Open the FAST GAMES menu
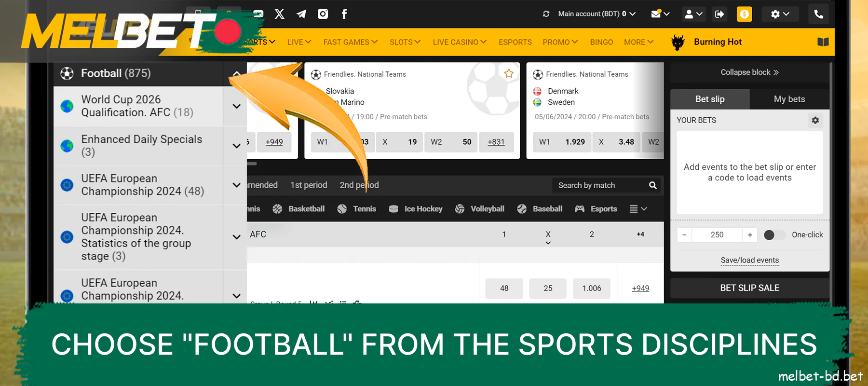Image resolution: width=868 pixels, height=386 pixels. [351, 42]
